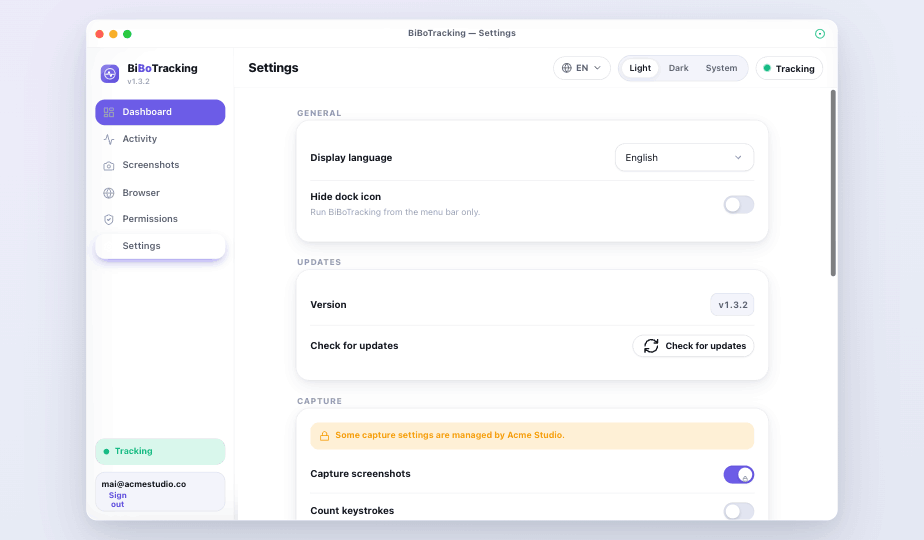
Task: Click the Browser globe icon in sidebar
Action: (109, 193)
